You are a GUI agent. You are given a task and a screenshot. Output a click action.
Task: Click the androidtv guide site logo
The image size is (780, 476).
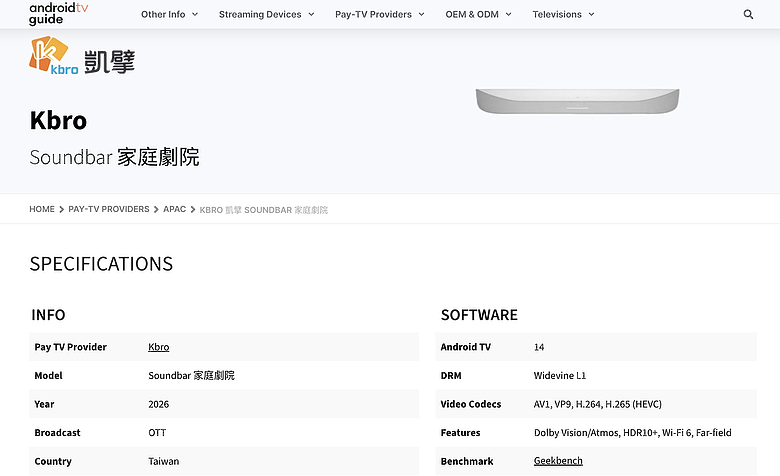[x=58, y=13]
